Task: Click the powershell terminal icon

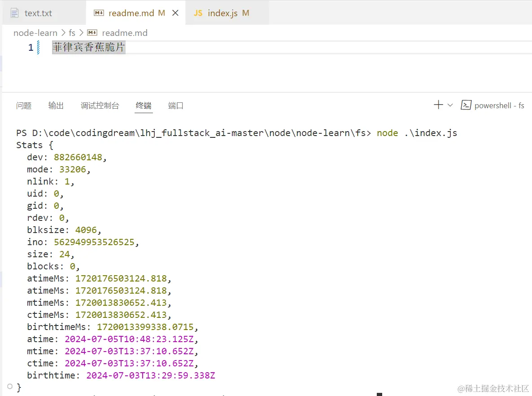Action: (x=466, y=105)
